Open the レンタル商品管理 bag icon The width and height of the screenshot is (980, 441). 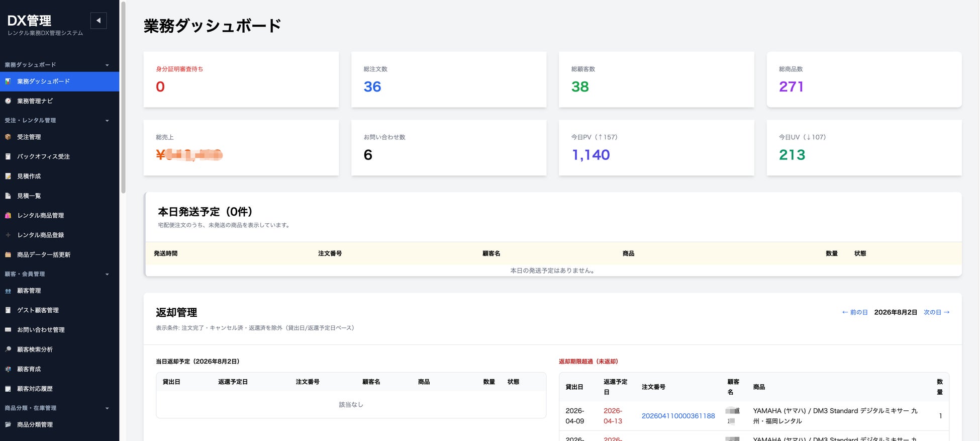[x=8, y=215]
